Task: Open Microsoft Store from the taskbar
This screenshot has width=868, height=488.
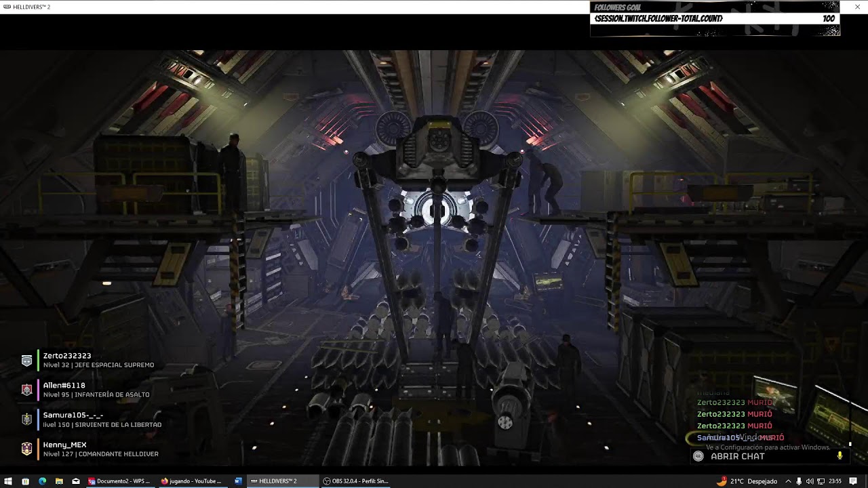Action: tap(25, 481)
